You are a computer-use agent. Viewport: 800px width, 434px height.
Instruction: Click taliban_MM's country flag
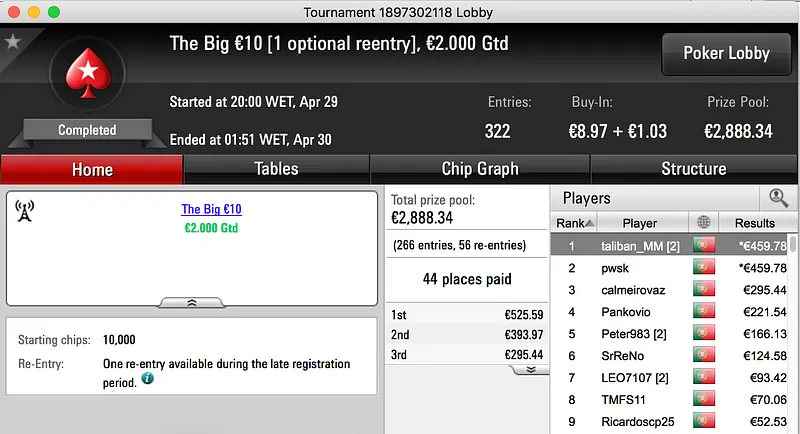click(x=703, y=246)
